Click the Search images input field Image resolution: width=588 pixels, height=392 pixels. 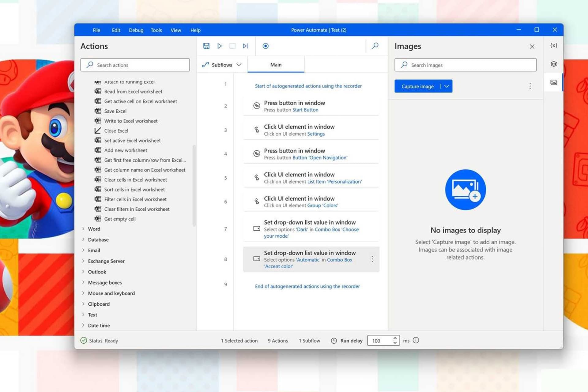[x=466, y=64]
